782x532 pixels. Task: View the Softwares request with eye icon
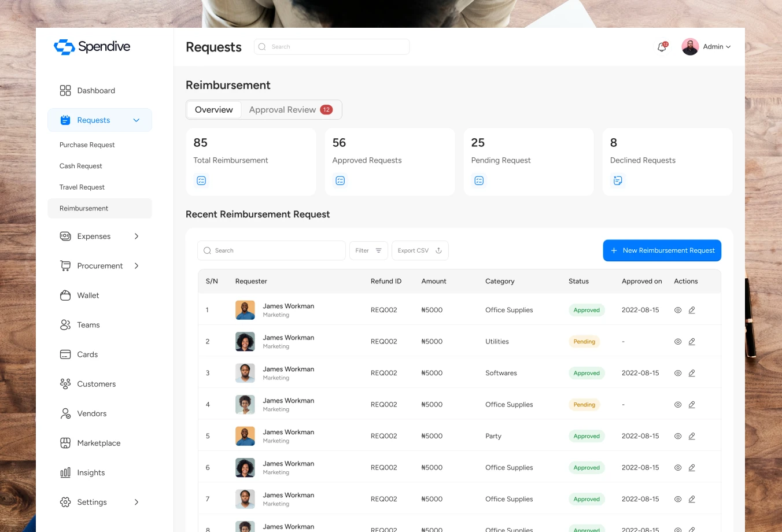pyautogui.click(x=678, y=373)
